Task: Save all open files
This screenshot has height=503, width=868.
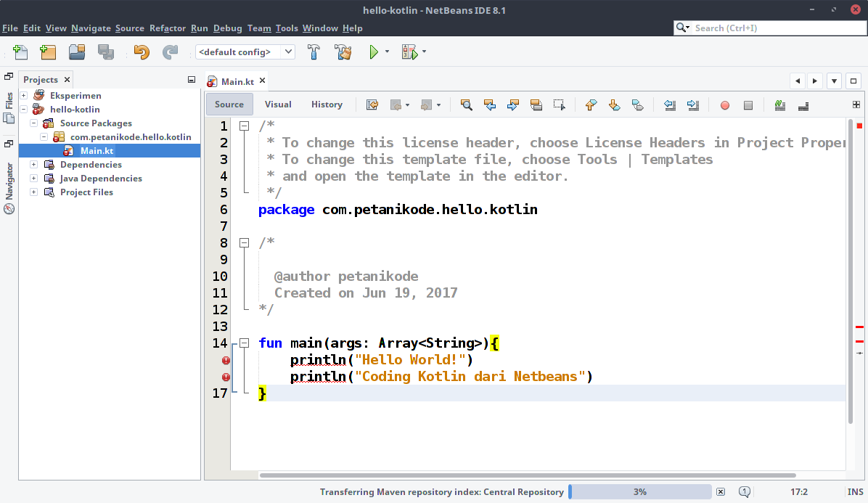Action: tap(105, 52)
